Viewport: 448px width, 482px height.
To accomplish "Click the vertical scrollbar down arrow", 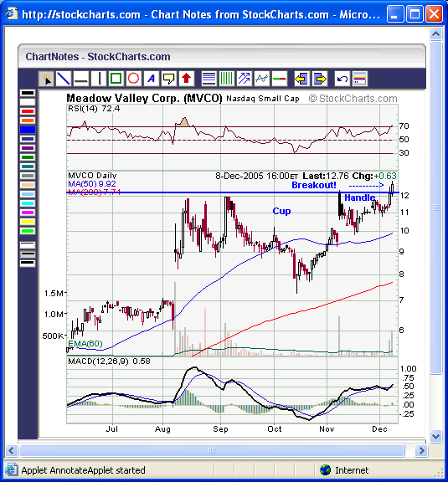I will click(435, 436).
